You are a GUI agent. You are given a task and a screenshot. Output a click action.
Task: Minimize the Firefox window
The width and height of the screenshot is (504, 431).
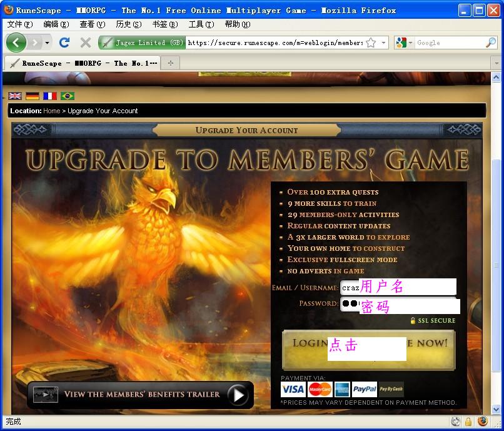pyautogui.click(x=464, y=10)
